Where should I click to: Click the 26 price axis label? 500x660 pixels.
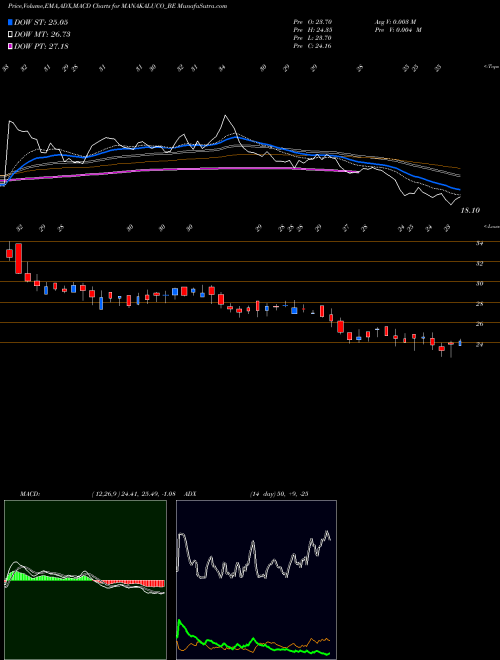(x=479, y=324)
